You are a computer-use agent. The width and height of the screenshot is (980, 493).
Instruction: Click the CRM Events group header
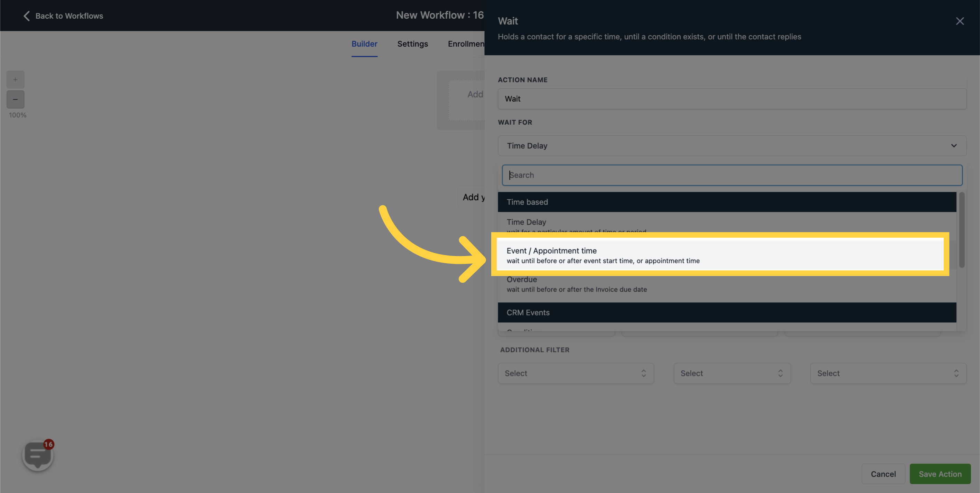727,312
